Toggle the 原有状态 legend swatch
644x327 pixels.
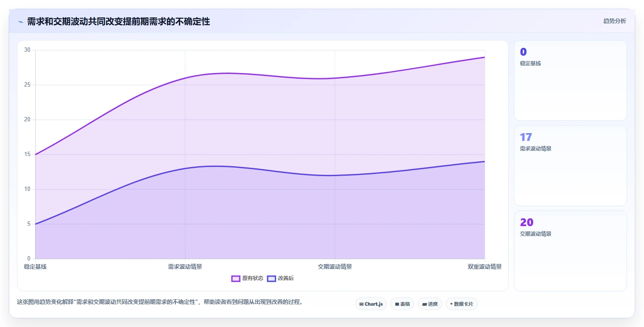coord(236,278)
